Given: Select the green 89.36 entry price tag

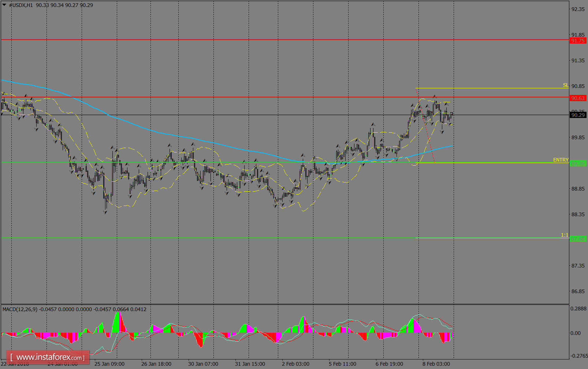Looking at the screenshot, I should (578, 163).
